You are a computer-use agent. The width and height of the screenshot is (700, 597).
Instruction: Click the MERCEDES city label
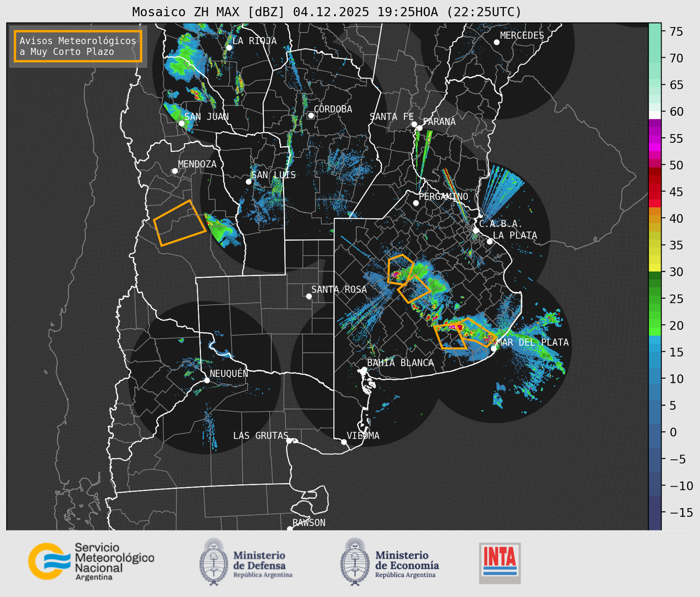522,36
